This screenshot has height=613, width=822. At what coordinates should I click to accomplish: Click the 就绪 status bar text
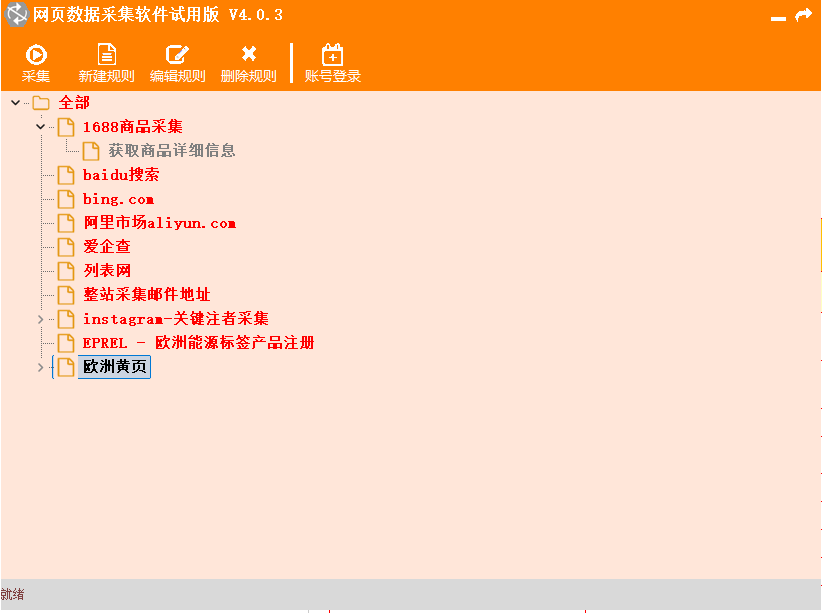pos(12,595)
